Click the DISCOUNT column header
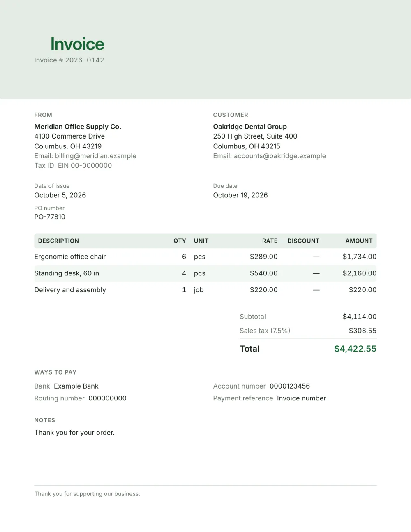This screenshot has width=411, height=532. 303,241
